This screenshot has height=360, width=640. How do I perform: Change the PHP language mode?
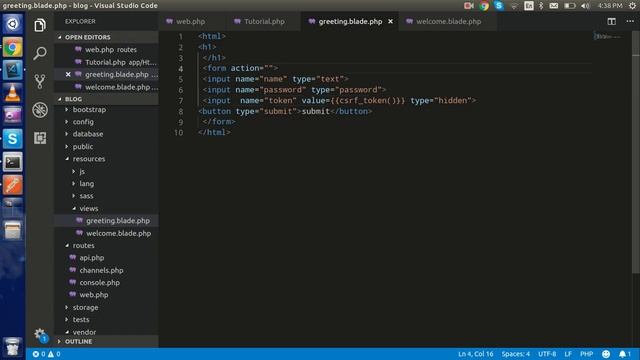[586, 354]
